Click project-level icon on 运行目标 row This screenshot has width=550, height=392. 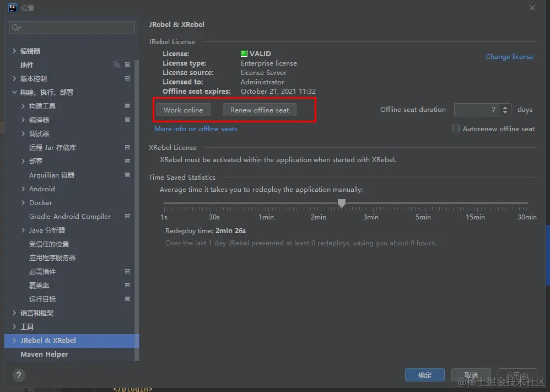[128, 299]
